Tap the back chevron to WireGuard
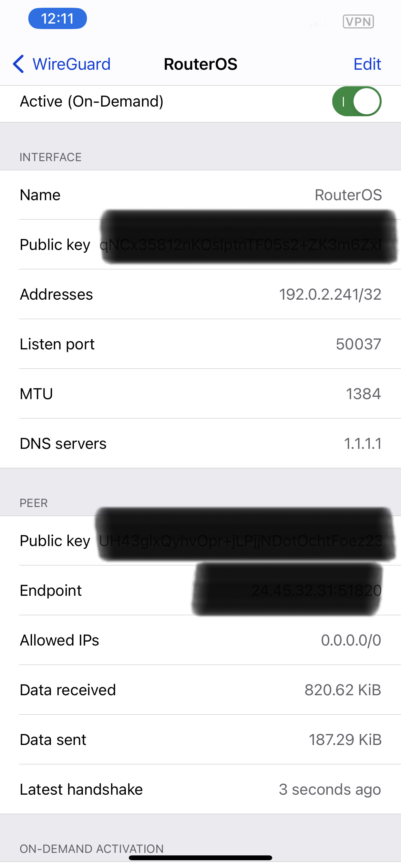401x868 pixels. pyautogui.click(x=19, y=64)
